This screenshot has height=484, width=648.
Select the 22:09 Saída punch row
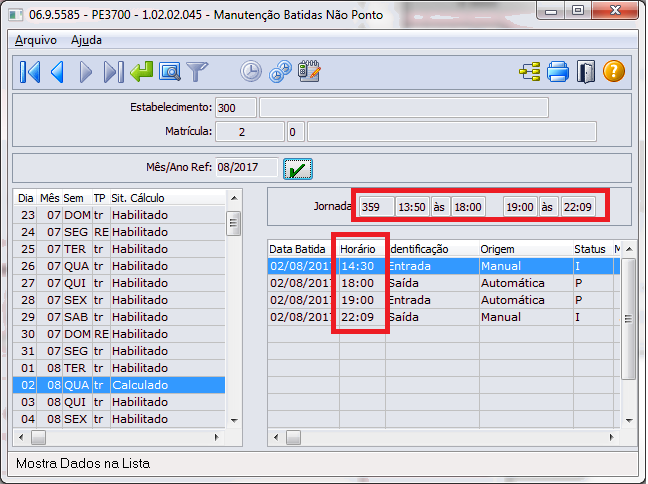coord(444,317)
